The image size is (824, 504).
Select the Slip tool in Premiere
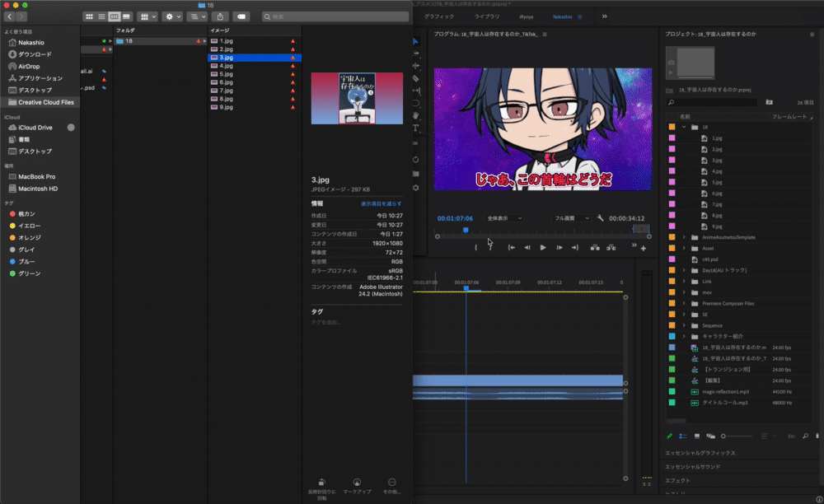(x=416, y=91)
